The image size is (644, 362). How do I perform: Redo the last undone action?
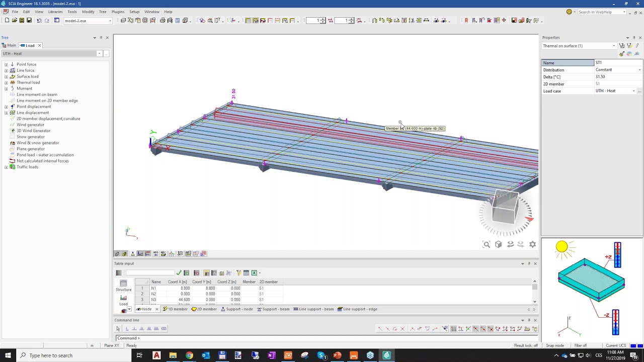tap(47, 21)
